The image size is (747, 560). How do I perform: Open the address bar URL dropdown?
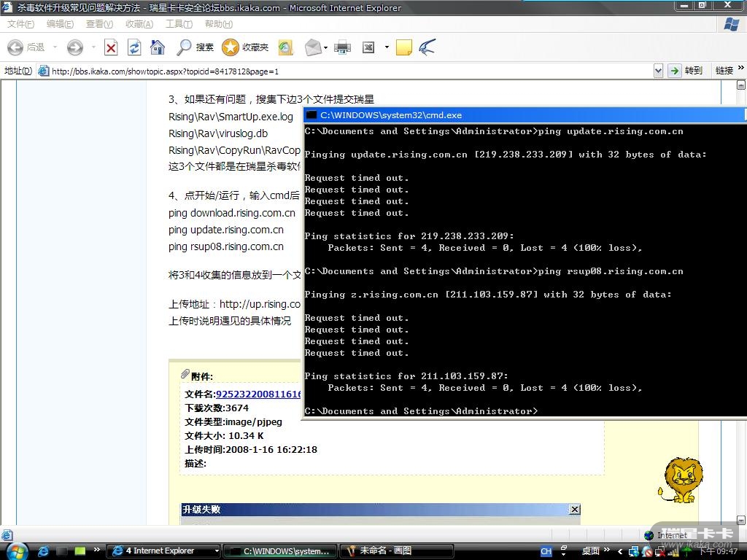[x=658, y=71]
